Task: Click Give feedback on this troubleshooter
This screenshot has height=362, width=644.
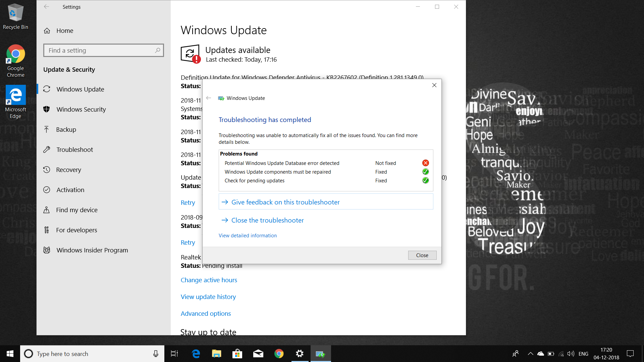Action: click(326, 202)
